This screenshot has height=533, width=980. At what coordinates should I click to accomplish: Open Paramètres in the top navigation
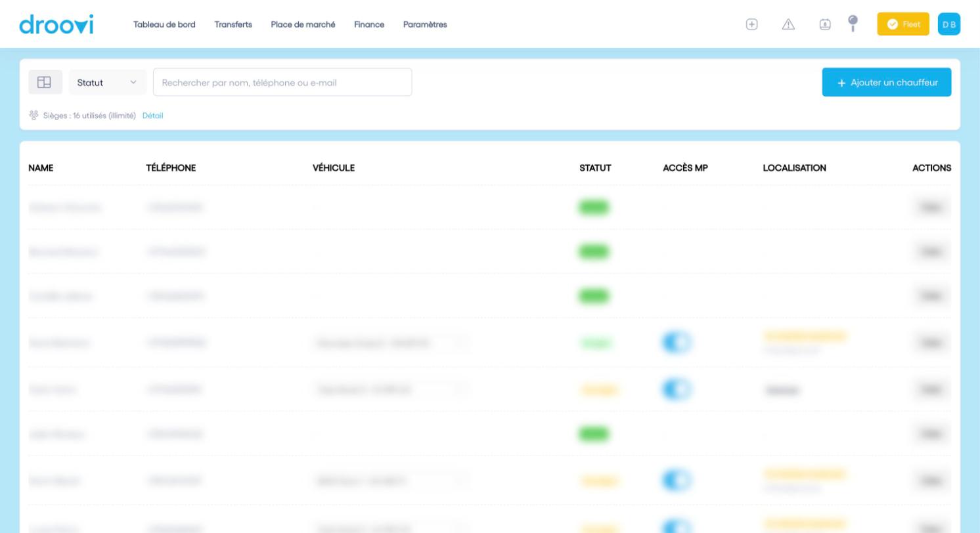[425, 24]
